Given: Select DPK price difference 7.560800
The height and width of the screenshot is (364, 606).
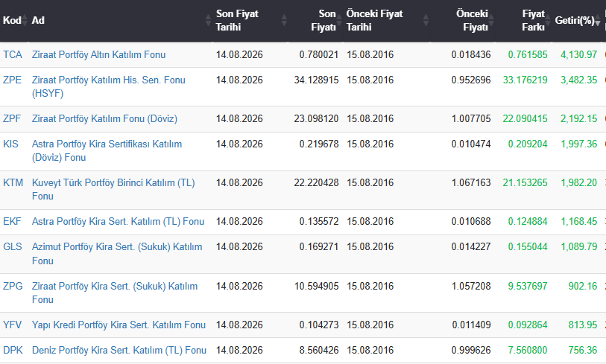Looking at the screenshot, I should click(528, 350).
